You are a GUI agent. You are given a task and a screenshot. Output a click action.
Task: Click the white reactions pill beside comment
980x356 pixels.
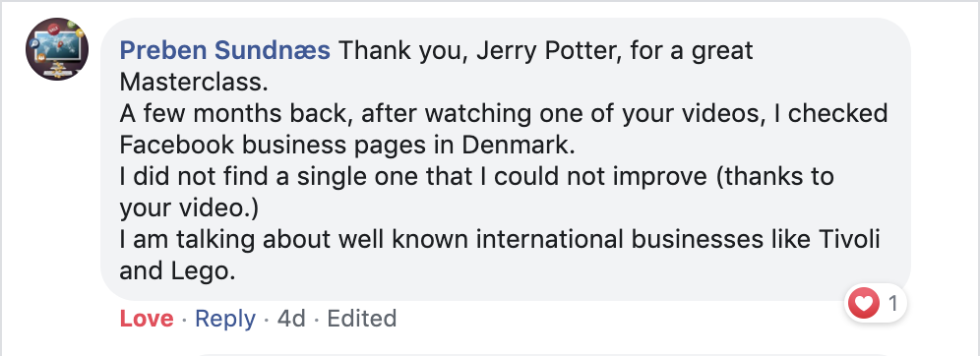coord(875,304)
